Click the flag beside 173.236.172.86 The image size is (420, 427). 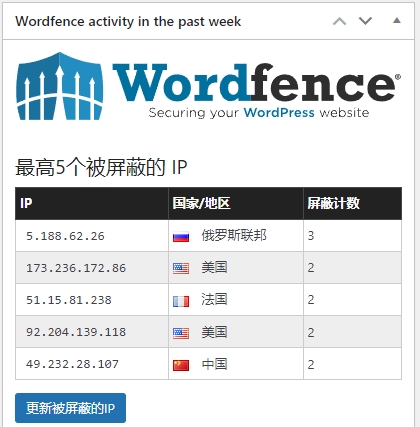[181, 268]
